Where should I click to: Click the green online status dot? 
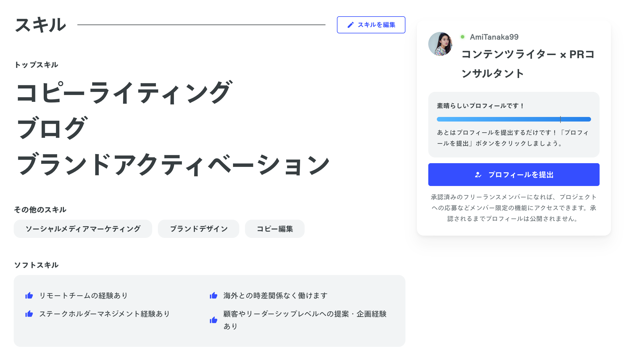point(463,37)
